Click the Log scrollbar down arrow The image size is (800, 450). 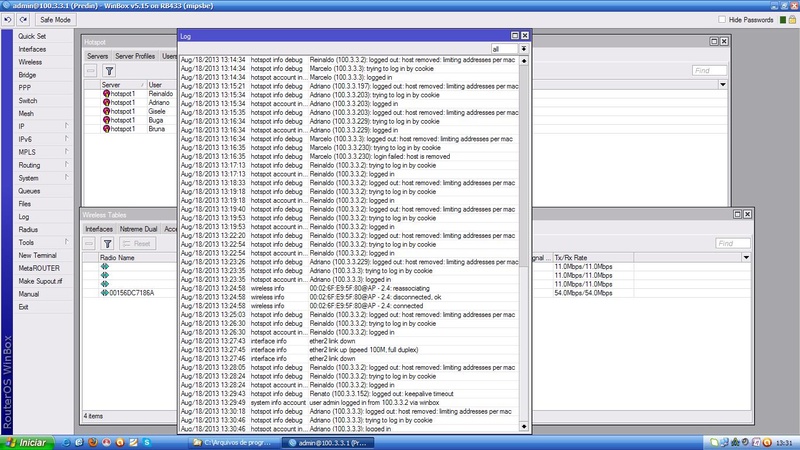[524, 426]
